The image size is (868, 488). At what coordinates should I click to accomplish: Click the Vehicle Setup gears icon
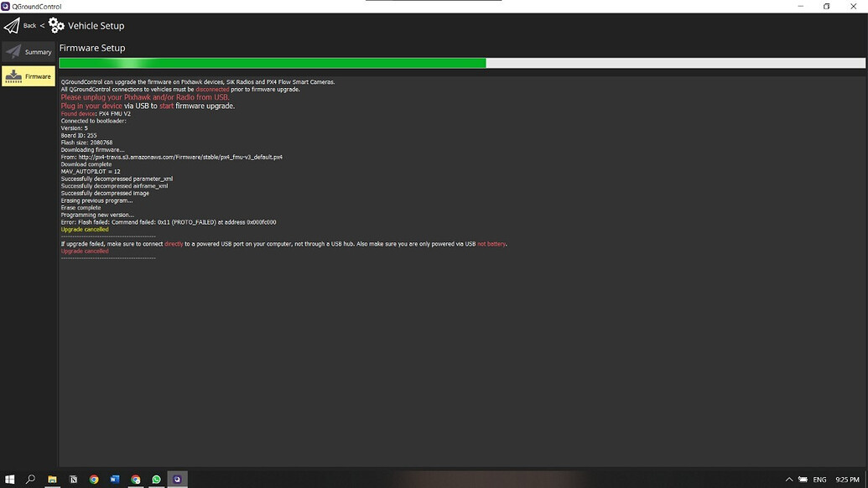pos(56,25)
